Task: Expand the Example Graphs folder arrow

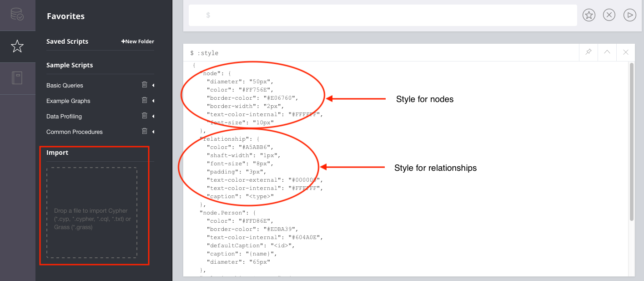Action: point(153,101)
